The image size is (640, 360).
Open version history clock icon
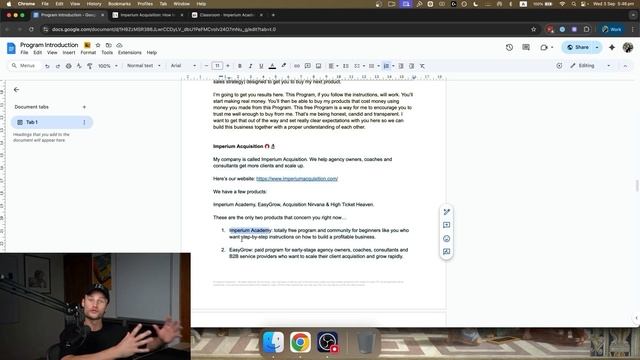(x=509, y=47)
